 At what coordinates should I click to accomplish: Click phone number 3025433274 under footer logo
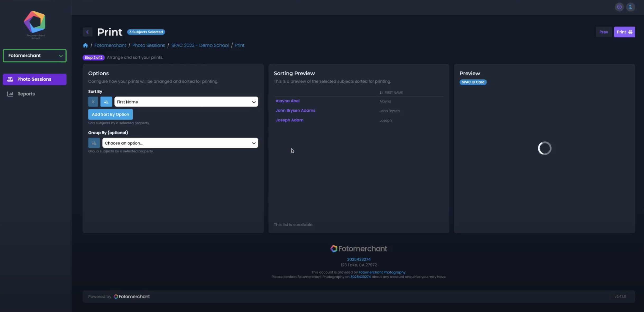click(x=359, y=259)
